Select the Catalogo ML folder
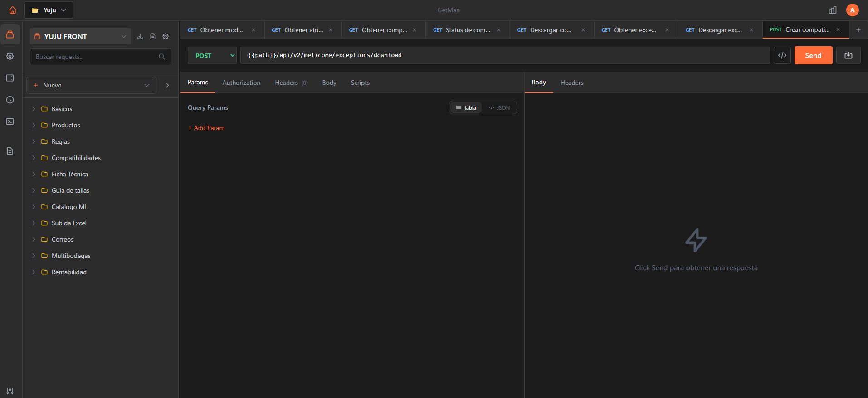 click(x=100, y=207)
